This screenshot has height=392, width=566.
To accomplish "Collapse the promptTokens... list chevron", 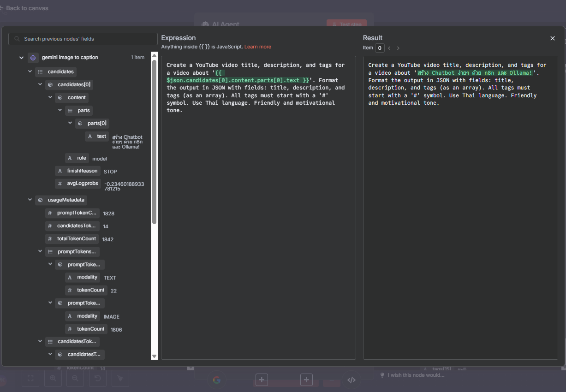I will (40, 251).
